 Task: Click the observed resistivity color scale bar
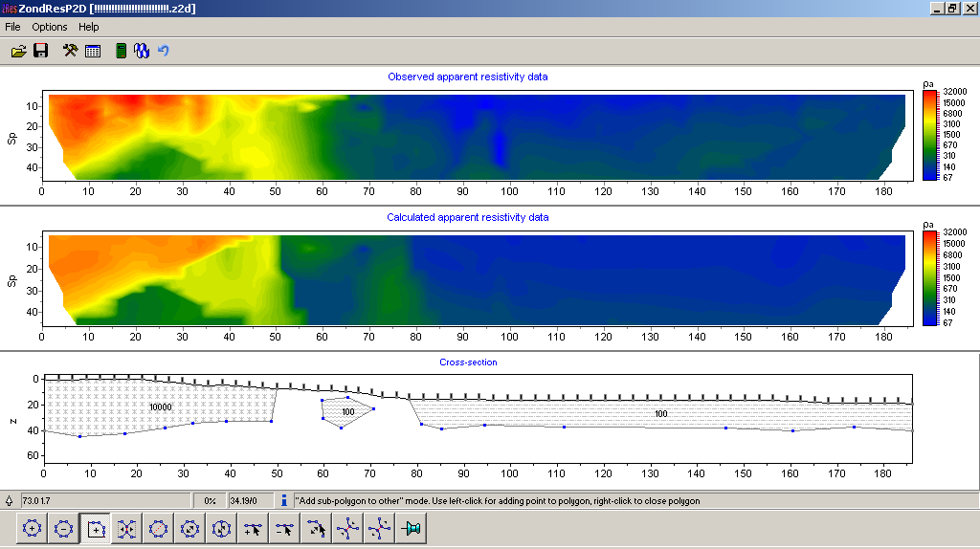(929, 135)
